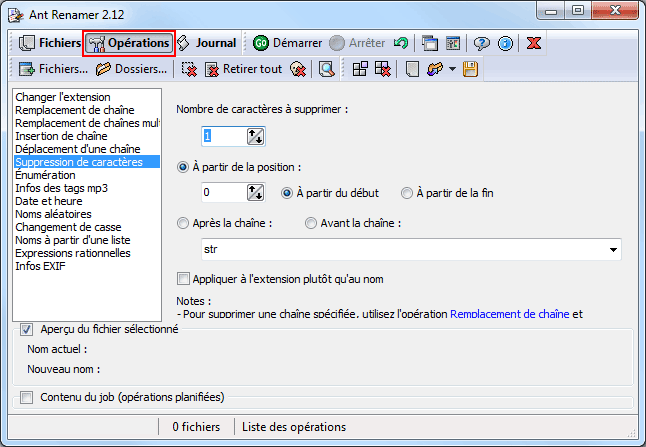Click the red X exit icon in toolbar

tap(535, 43)
